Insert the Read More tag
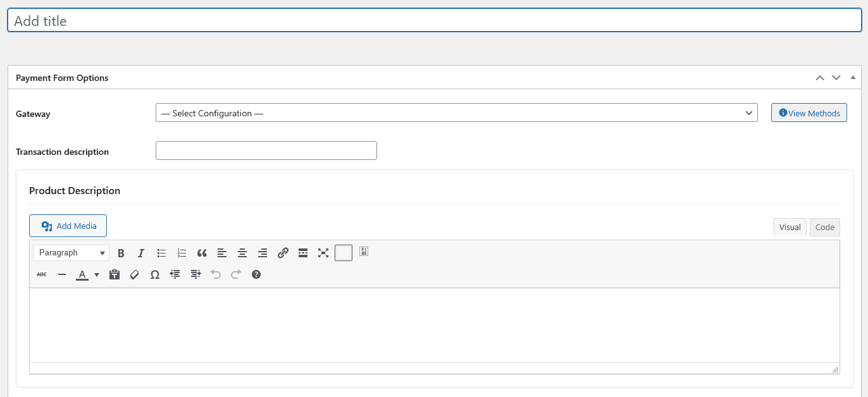The image size is (868, 397). click(303, 253)
